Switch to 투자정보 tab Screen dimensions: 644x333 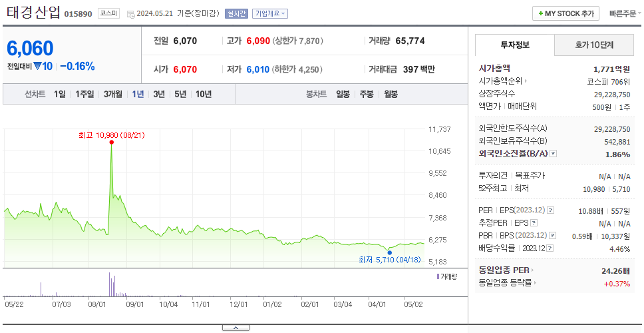(515, 45)
